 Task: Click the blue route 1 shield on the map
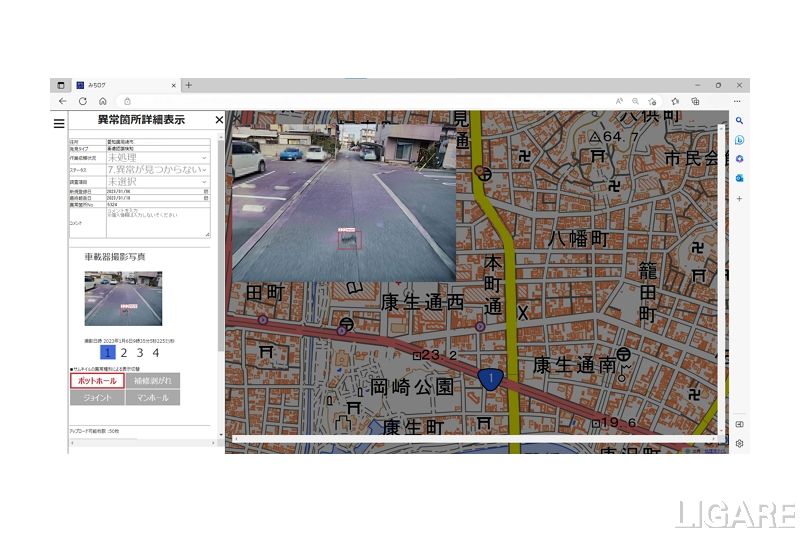[490, 378]
